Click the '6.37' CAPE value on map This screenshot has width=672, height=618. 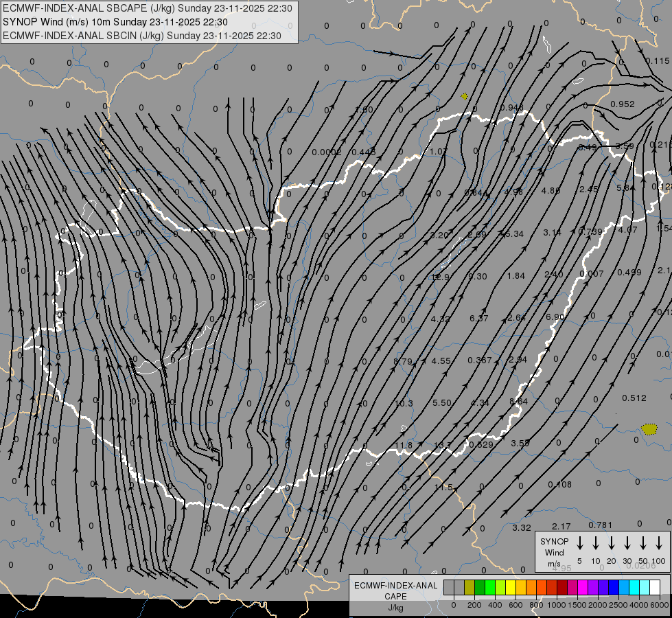[x=478, y=318]
